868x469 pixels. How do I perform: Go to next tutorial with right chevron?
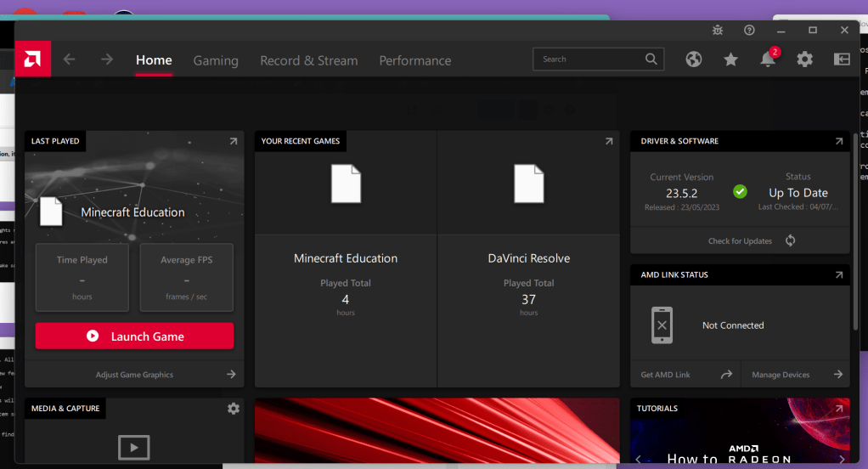pos(842,459)
